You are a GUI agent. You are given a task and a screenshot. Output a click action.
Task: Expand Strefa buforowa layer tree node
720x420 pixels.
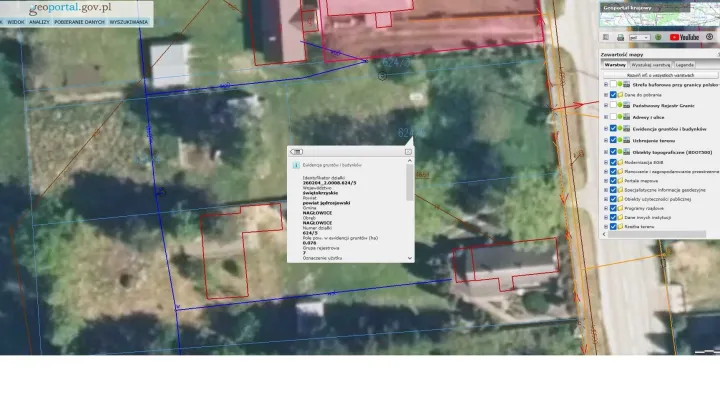606,84
